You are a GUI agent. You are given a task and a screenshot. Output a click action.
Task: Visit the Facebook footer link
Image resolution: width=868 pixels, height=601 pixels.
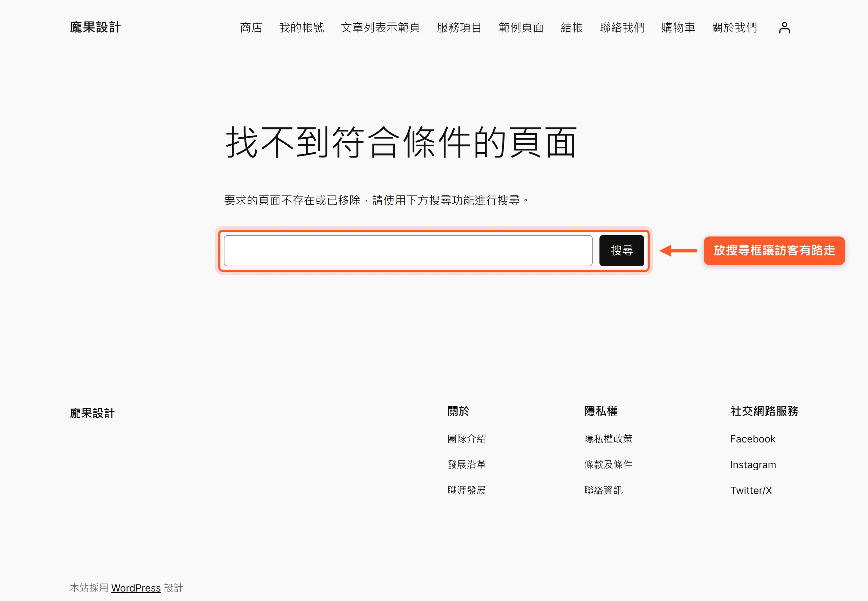click(x=753, y=439)
